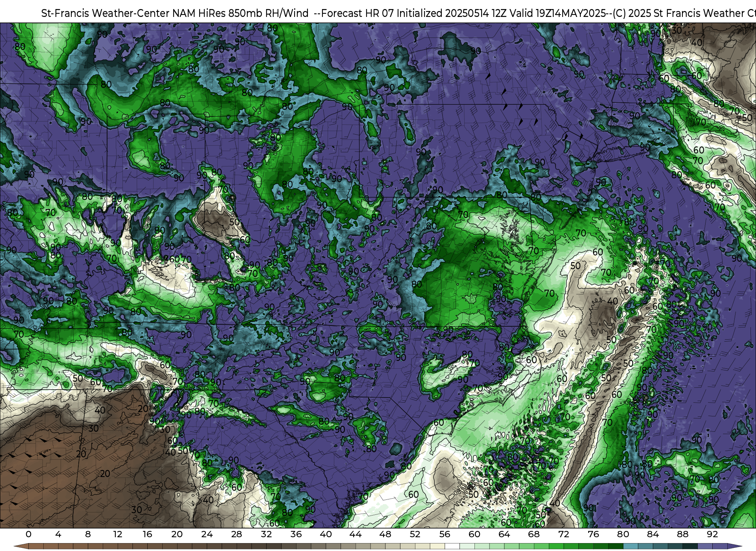This screenshot has height=551, width=756.
Task: Click the colorbar tick label '16'
Action: pyautogui.click(x=147, y=534)
